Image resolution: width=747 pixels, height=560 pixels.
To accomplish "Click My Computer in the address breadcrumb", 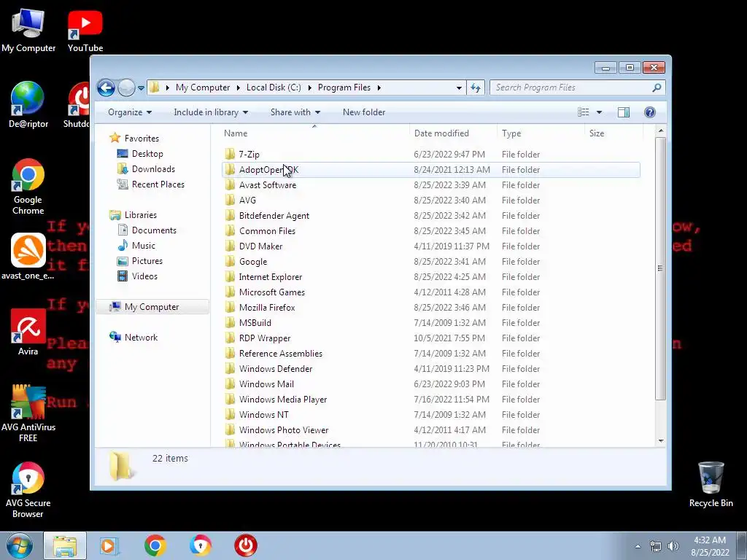I will point(203,87).
